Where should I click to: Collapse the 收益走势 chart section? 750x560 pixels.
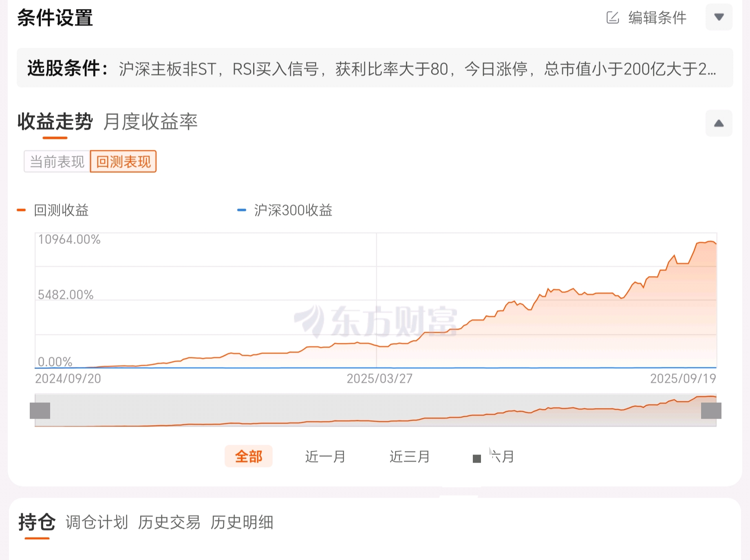(x=719, y=123)
